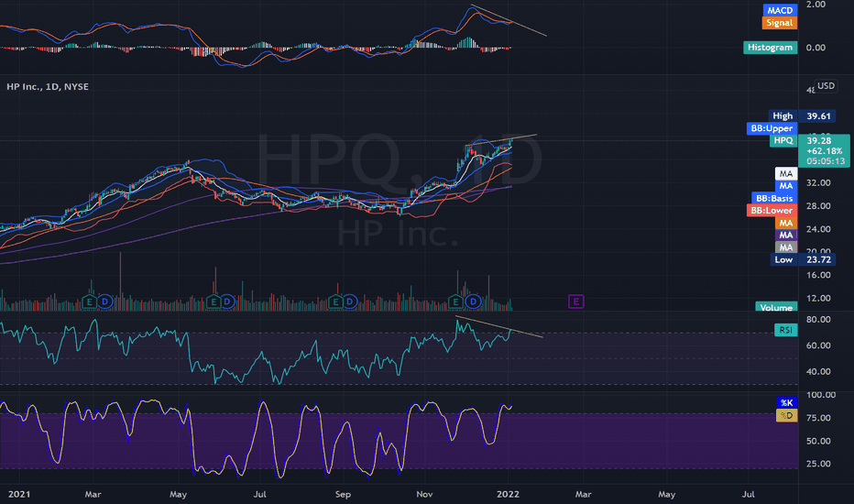Image resolution: width=854 pixels, height=504 pixels.
Task: Click the USD currency button
Action: (x=826, y=86)
